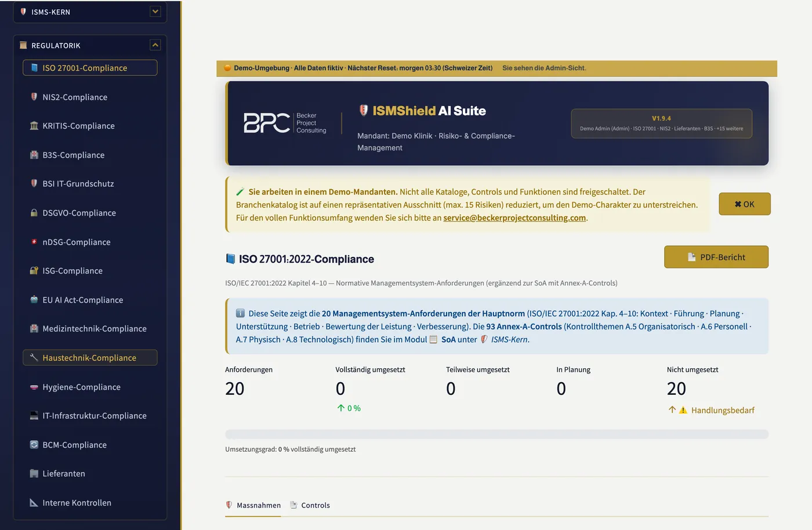Go to KRITIS-Compliance
The width and height of the screenshot is (812, 530).
click(x=90, y=126)
